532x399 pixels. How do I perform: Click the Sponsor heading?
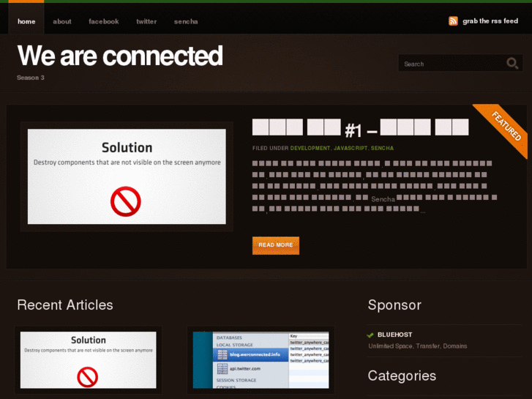(x=394, y=305)
